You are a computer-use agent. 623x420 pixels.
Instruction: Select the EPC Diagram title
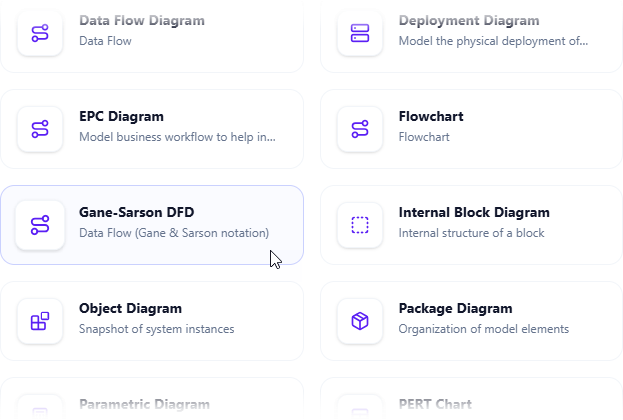click(121, 117)
